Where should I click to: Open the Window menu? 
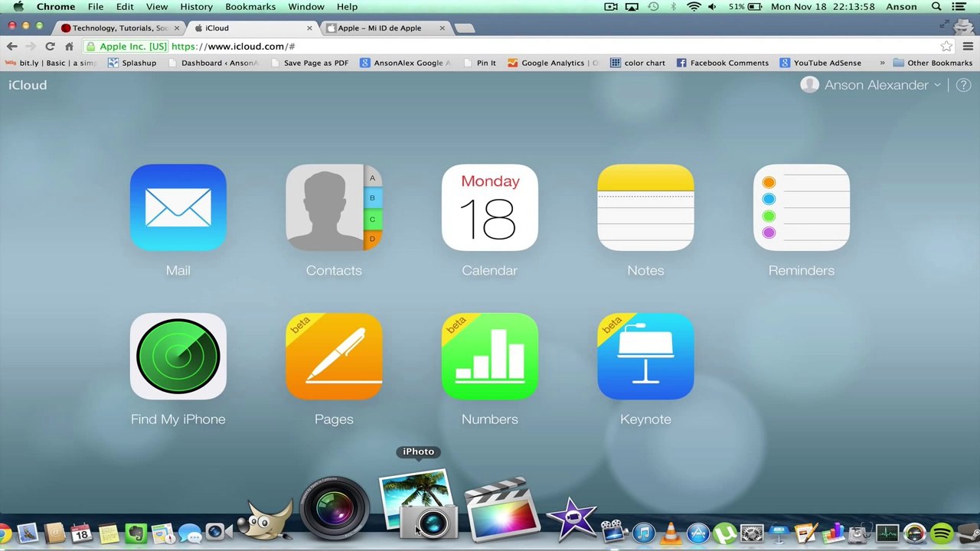306,7
